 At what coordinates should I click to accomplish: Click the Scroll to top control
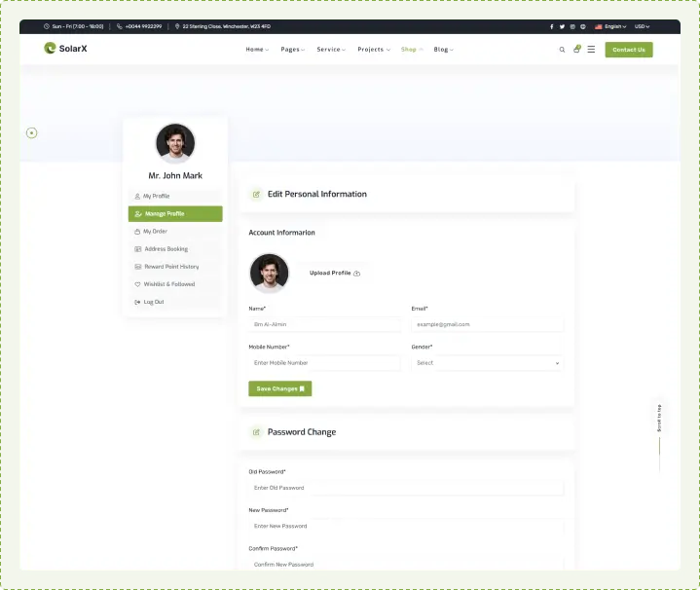[659, 419]
